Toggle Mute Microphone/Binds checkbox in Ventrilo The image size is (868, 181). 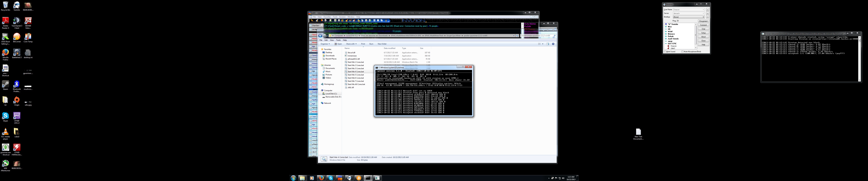point(682,52)
